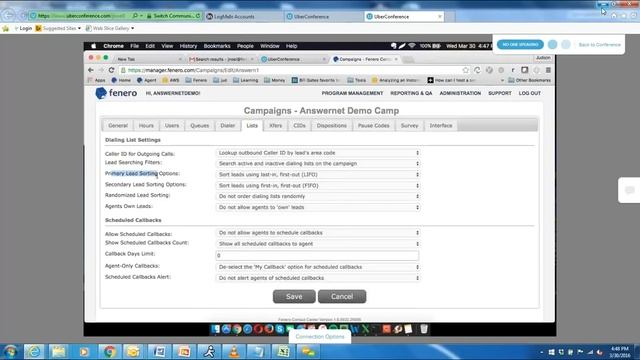Click Back to Conference link

pyautogui.click(x=600, y=44)
